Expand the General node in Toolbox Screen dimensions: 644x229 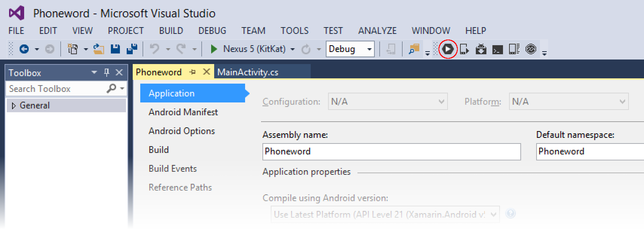coord(14,106)
